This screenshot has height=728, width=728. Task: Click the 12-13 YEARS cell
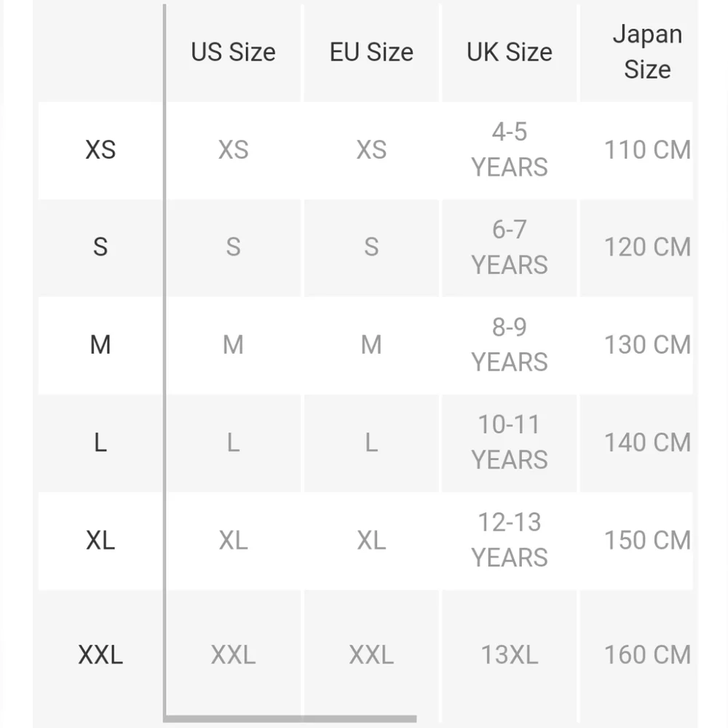coord(510,540)
